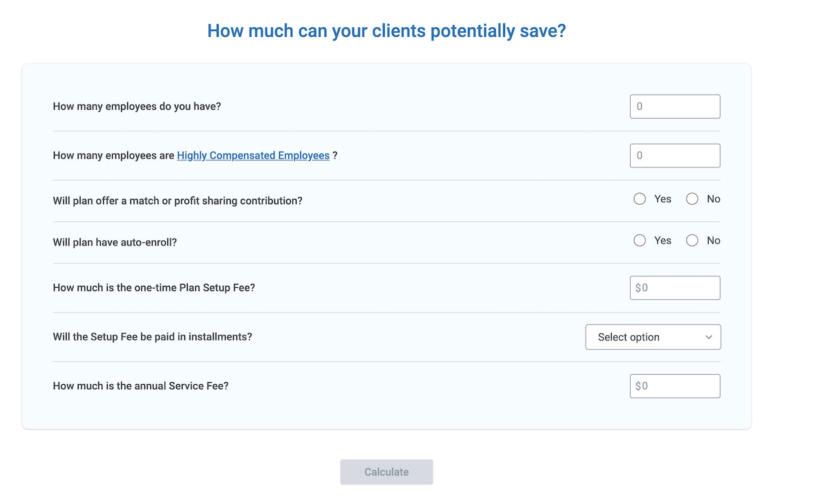Image resolution: width=824 pixels, height=504 pixels.
Task: Click the annual Service Fee input field
Action: [674, 386]
